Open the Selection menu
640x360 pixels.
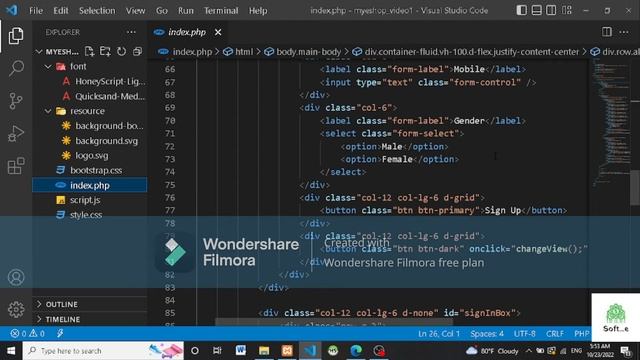point(97,11)
